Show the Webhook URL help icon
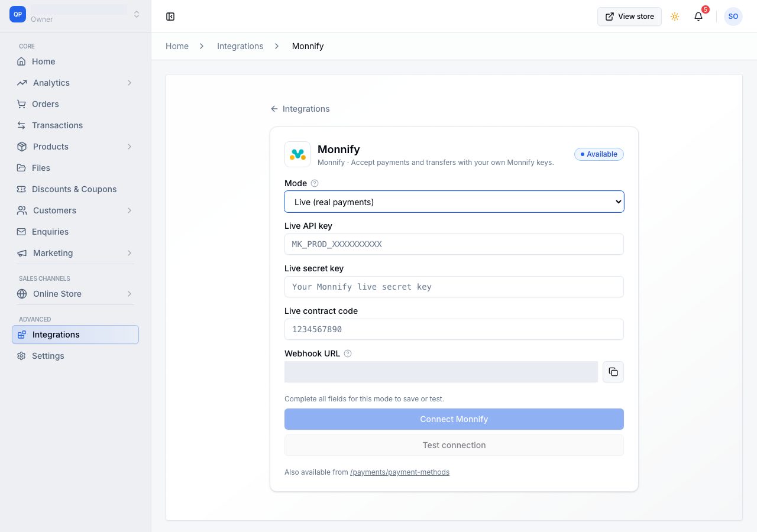Screen dimensions: 757x532 pyautogui.click(x=348, y=353)
